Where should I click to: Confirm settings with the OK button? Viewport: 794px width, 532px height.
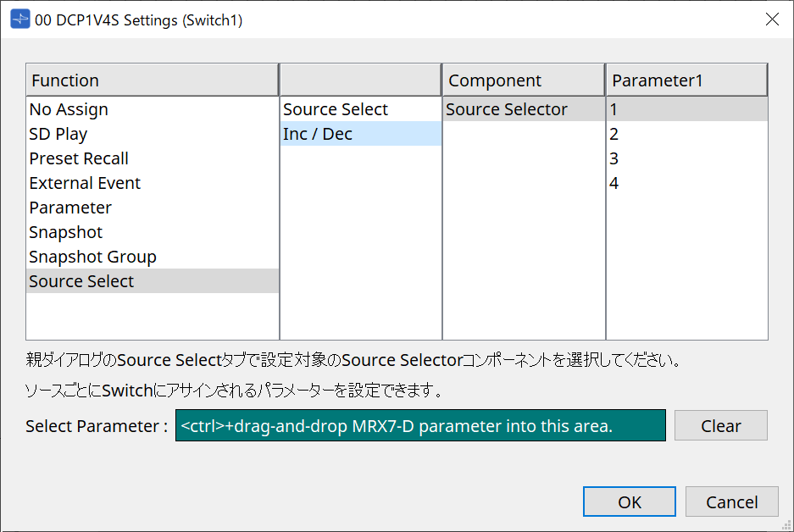coord(629,502)
